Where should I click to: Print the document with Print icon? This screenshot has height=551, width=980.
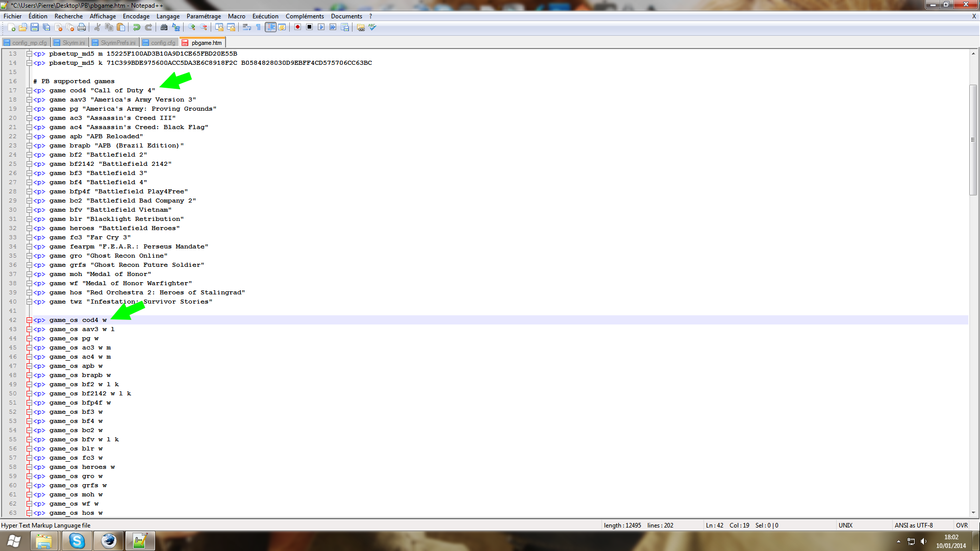click(x=82, y=28)
